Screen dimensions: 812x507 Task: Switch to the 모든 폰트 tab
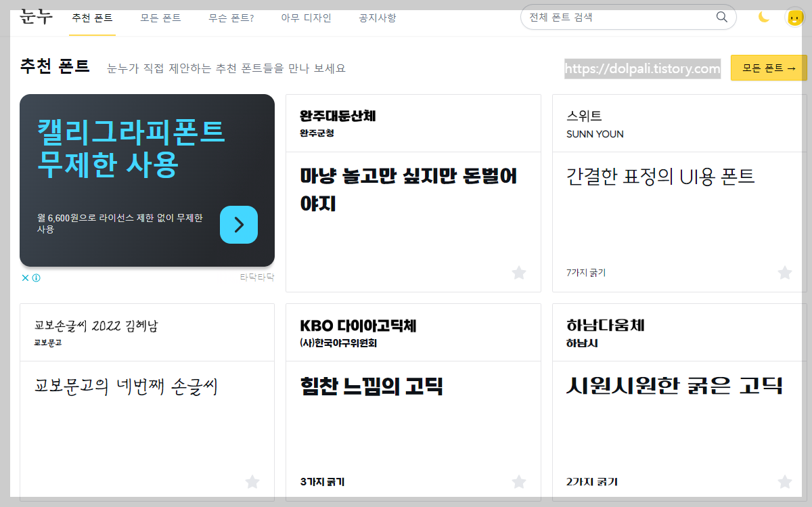click(x=160, y=18)
